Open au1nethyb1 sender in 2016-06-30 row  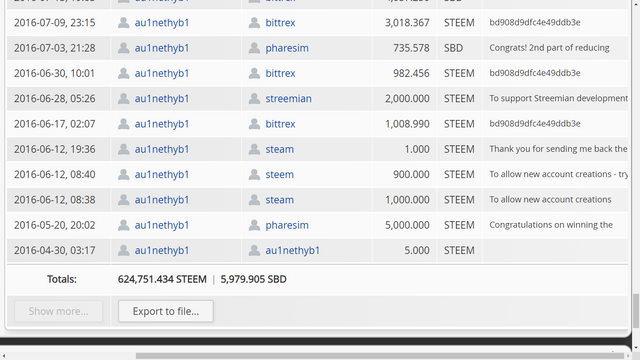pyautogui.click(x=162, y=73)
